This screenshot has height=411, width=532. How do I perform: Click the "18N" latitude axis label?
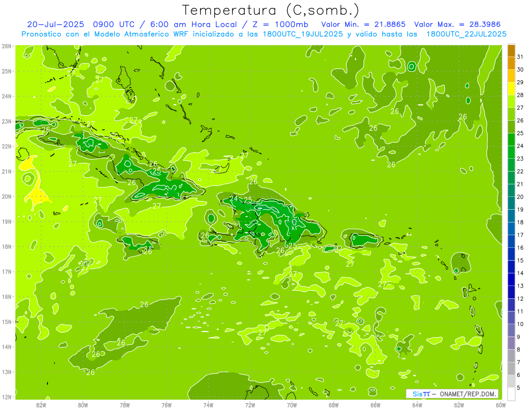pyautogui.click(x=7, y=247)
